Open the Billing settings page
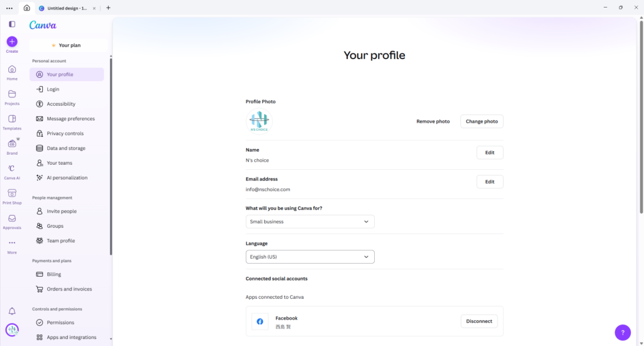The height and width of the screenshot is (346, 644). (x=54, y=274)
